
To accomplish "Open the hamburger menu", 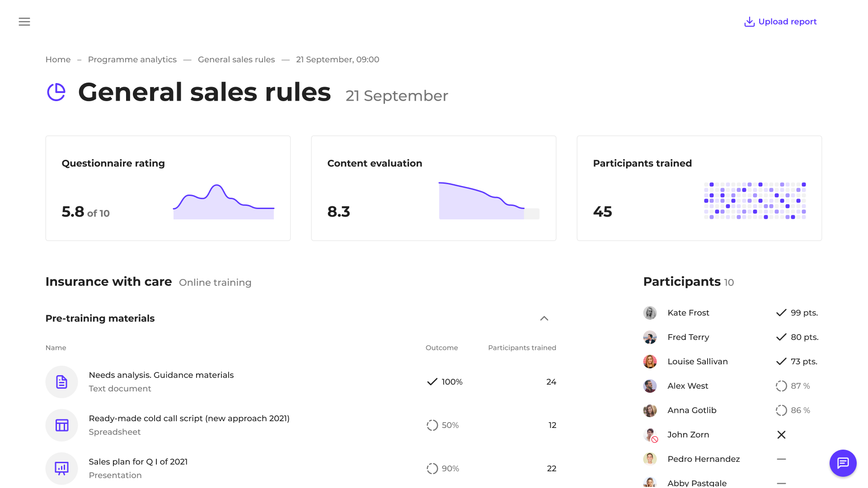I will [24, 22].
